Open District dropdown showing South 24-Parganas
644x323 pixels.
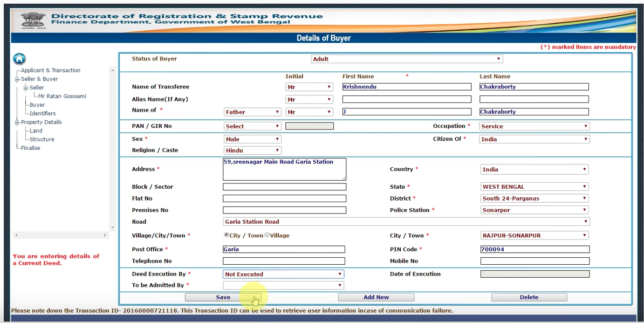(x=535, y=198)
